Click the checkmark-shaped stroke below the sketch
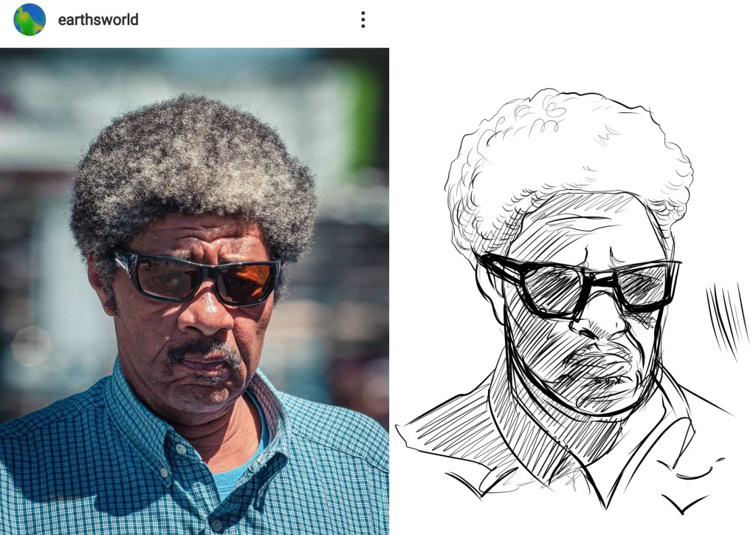The height and width of the screenshot is (535, 756). coord(684,505)
